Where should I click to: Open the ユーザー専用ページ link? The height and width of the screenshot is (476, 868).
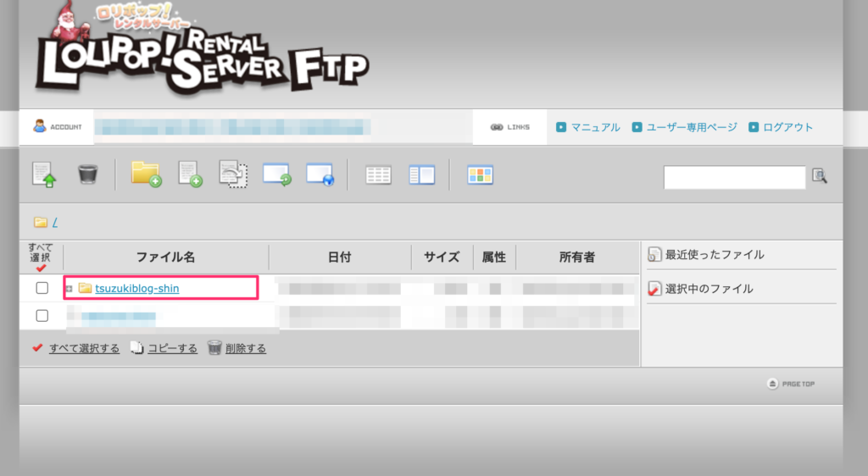click(692, 127)
